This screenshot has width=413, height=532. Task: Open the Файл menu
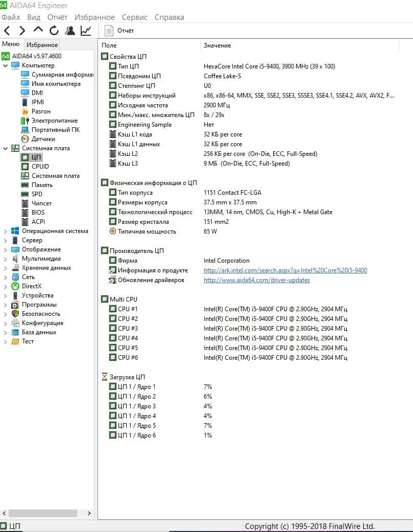11,17
